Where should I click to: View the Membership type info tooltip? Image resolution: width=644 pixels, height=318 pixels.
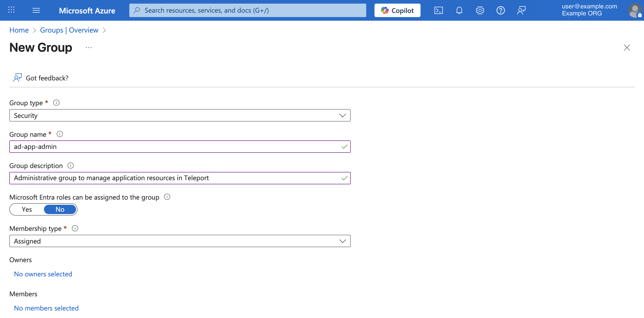pyautogui.click(x=75, y=228)
